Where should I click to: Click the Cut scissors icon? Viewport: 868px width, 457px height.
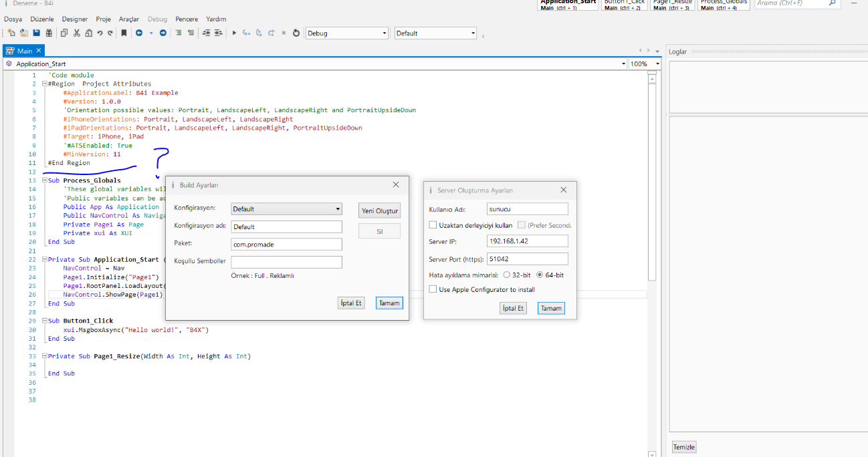(x=77, y=33)
